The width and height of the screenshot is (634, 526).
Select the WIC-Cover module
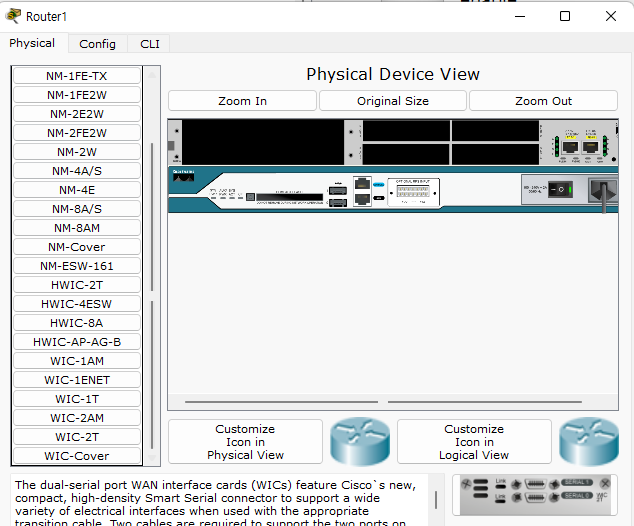tap(77, 456)
